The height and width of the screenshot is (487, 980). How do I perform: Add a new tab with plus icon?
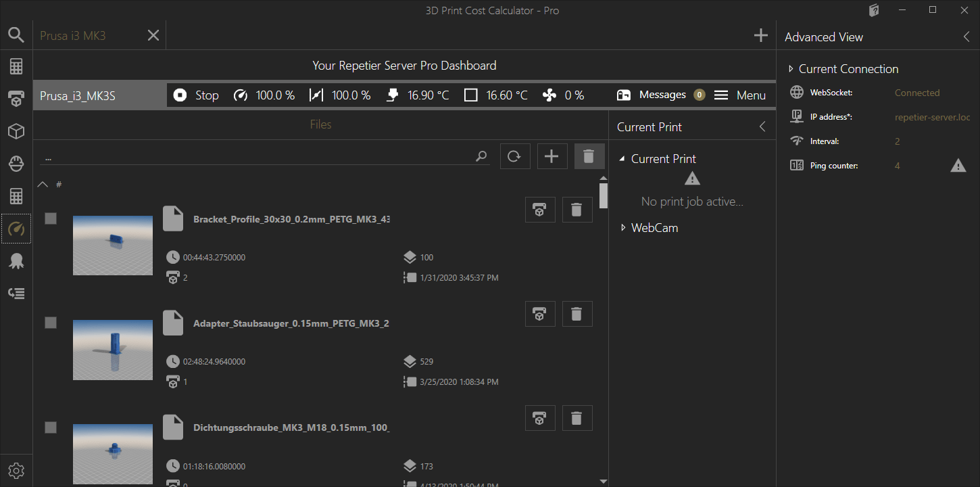pyautogui.click(x=761, y=35)
